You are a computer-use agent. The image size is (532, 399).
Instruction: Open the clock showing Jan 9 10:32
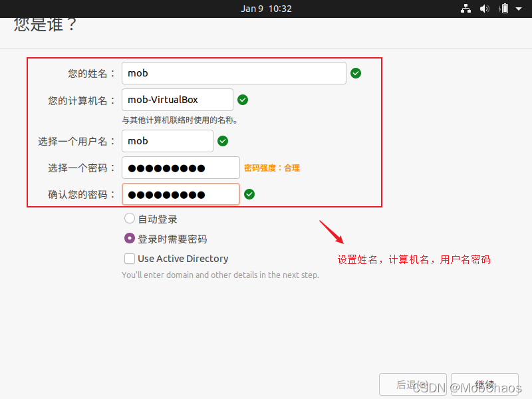click(266, 9)
